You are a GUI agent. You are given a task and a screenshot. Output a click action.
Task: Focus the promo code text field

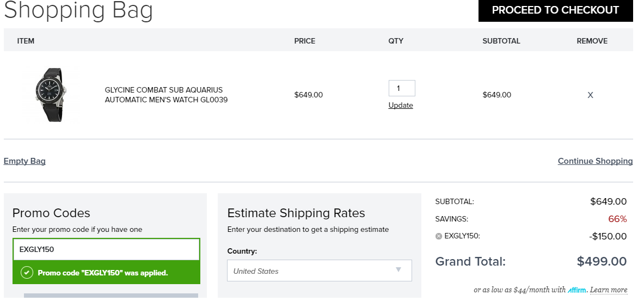(x=106, y=249)
